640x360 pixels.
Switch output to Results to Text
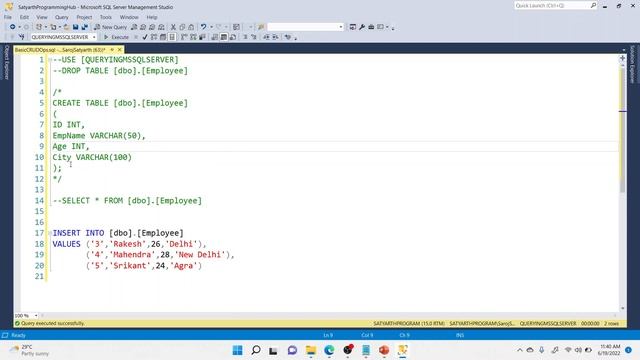(215, 37)
